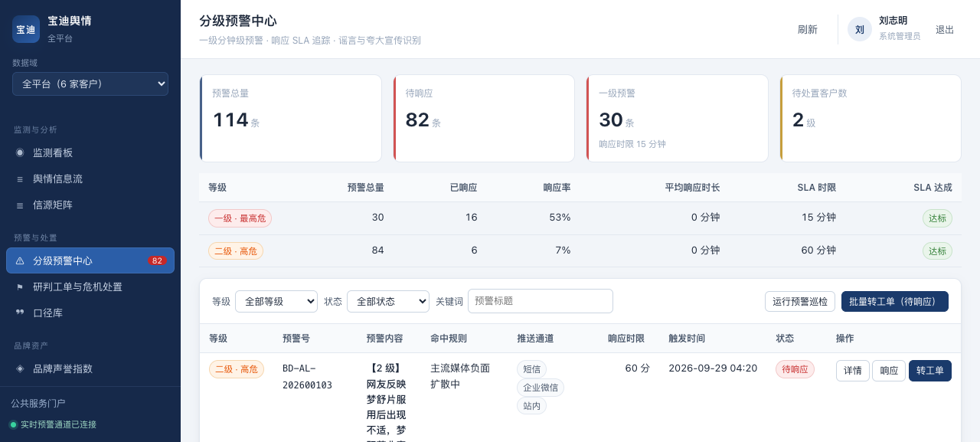Click the 53% response rate cell
Image resolution: width=980 pixels, height=442 pixels.
(x=560, y=218)
